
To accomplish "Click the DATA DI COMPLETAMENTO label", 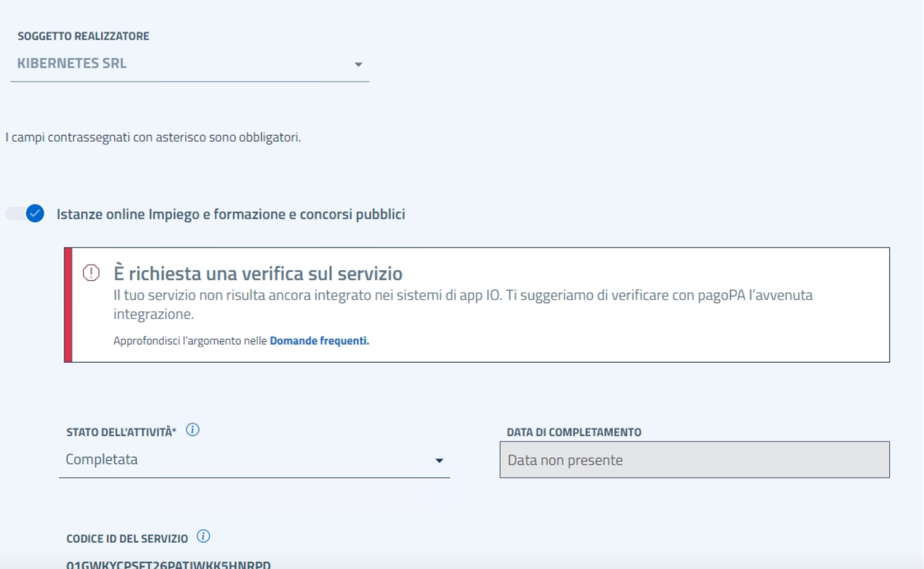I will pos(574,432).
